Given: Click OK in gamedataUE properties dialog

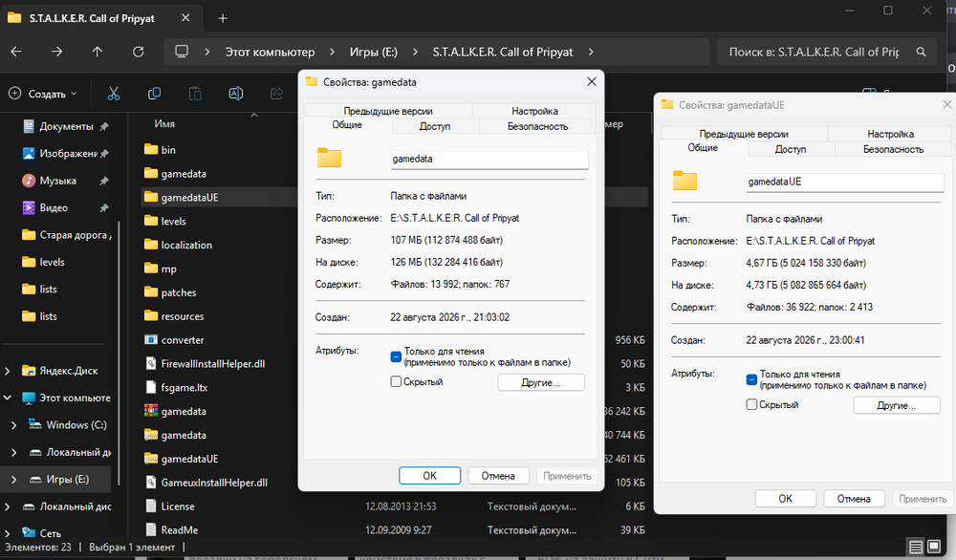Looking at the screenshot, I should click(785, 499).
